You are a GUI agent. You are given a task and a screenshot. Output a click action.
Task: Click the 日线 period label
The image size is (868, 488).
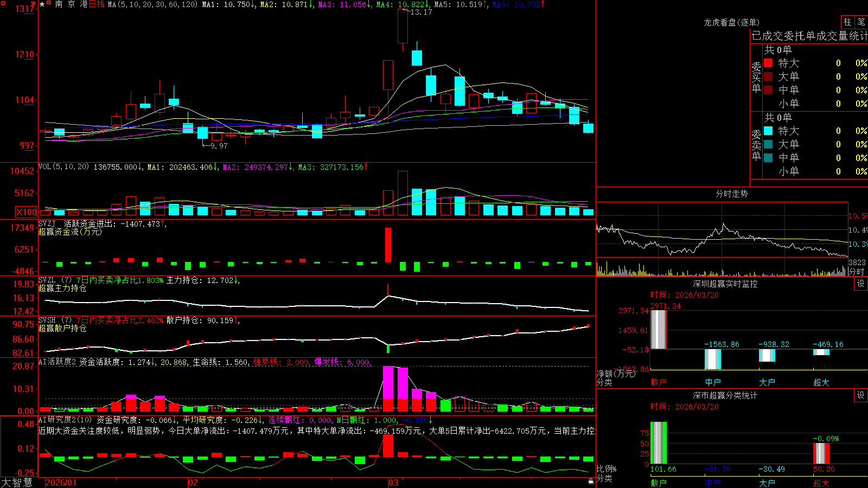(97, 4)
